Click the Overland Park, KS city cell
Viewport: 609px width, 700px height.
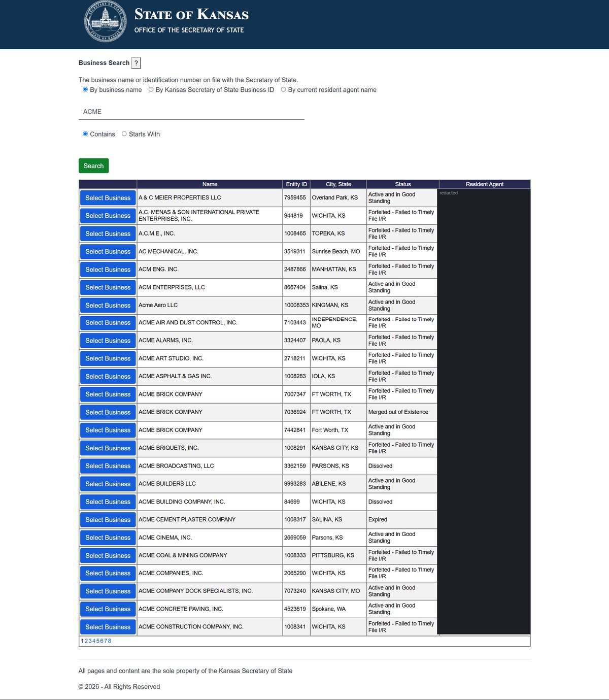click(339, 198)
